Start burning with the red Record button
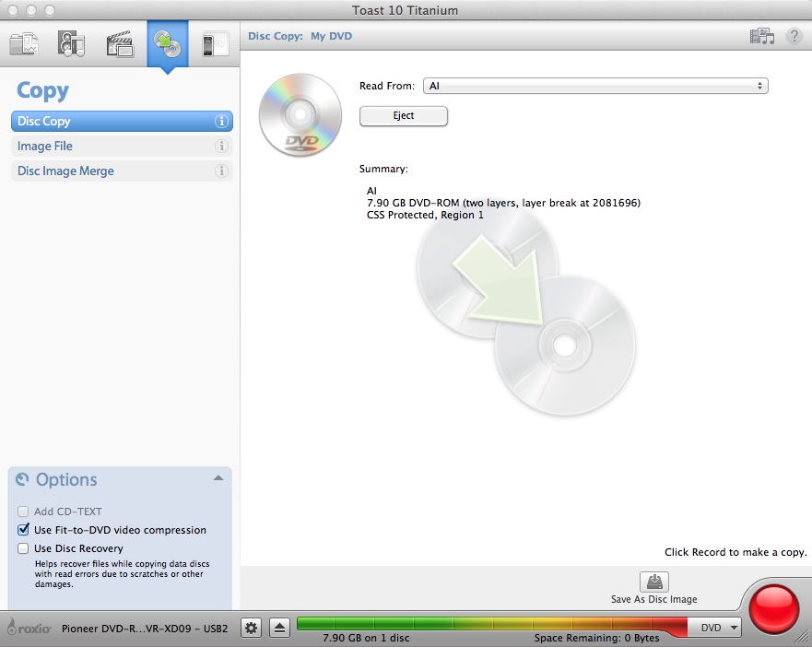This screenshot has height=647, width=812. [x=774, y=609]
